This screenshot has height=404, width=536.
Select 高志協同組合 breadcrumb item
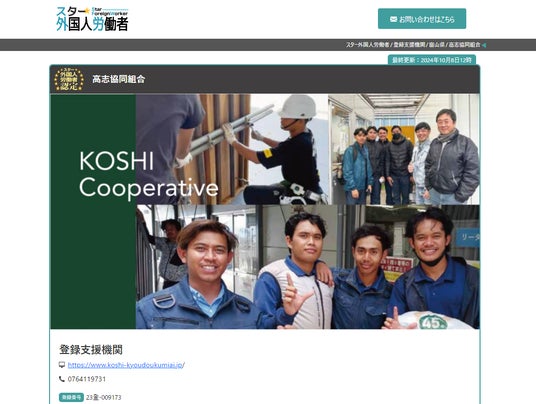(465, 45)
